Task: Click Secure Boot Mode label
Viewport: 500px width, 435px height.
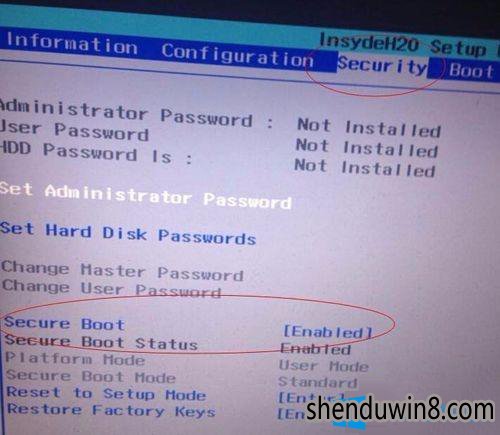Action: (91, 376)
